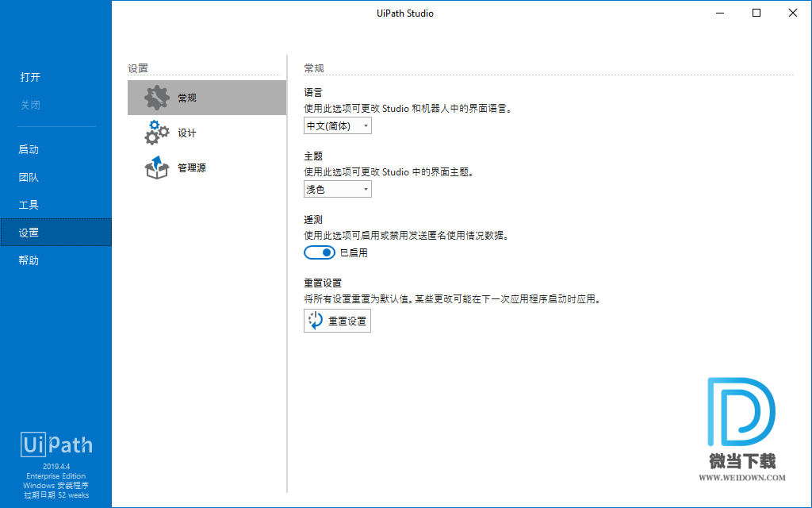The image size is (812, 508).
Task: Select the 常规 settings category label
Action: 187,98
